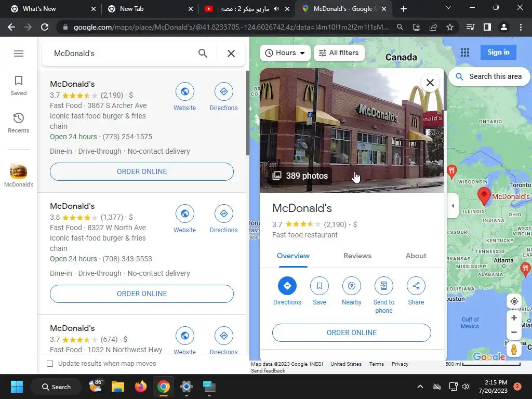The image size is (532, 399).
Task: Open the Privacy link in the map footer
Action: point(400,364)
